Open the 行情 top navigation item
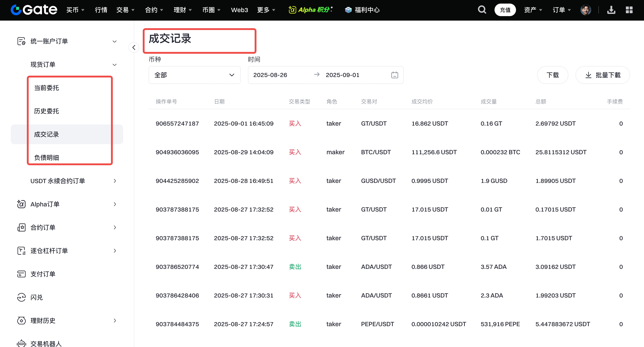This screenshot has height=347, width=644. [101, 10]
